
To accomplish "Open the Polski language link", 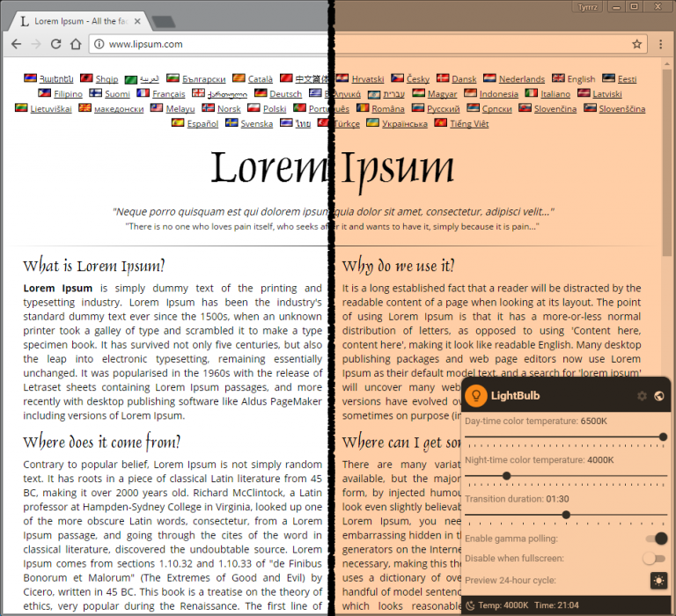I will pyautogui.click(x=275, y=108).
